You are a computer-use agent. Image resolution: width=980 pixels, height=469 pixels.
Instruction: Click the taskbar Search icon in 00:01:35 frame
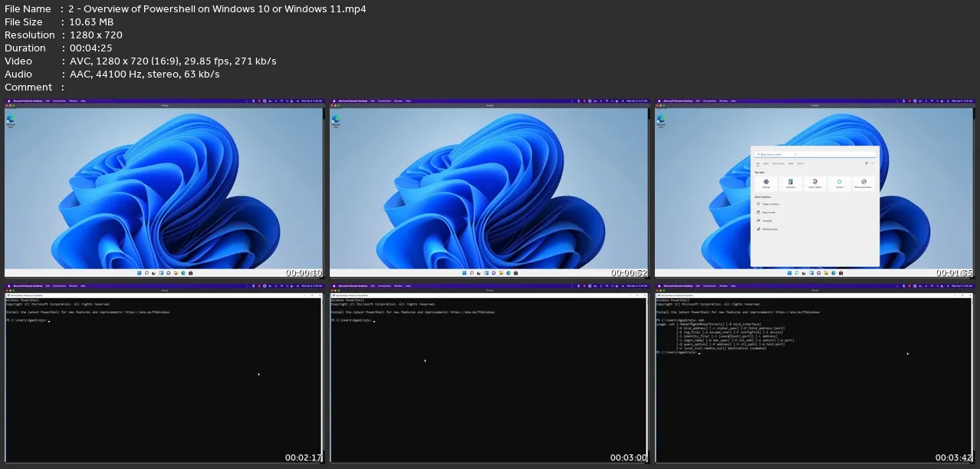point(797,272)
